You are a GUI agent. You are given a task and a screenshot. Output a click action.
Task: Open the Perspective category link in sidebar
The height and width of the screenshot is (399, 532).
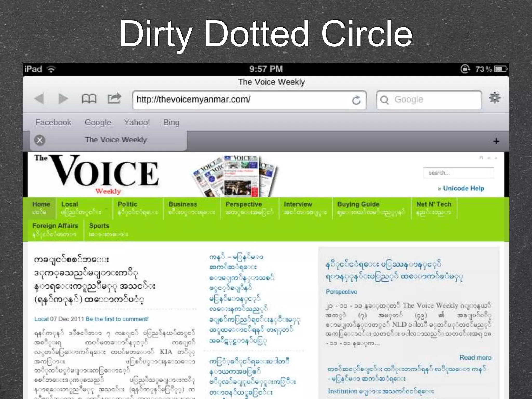tap(341, 292)
